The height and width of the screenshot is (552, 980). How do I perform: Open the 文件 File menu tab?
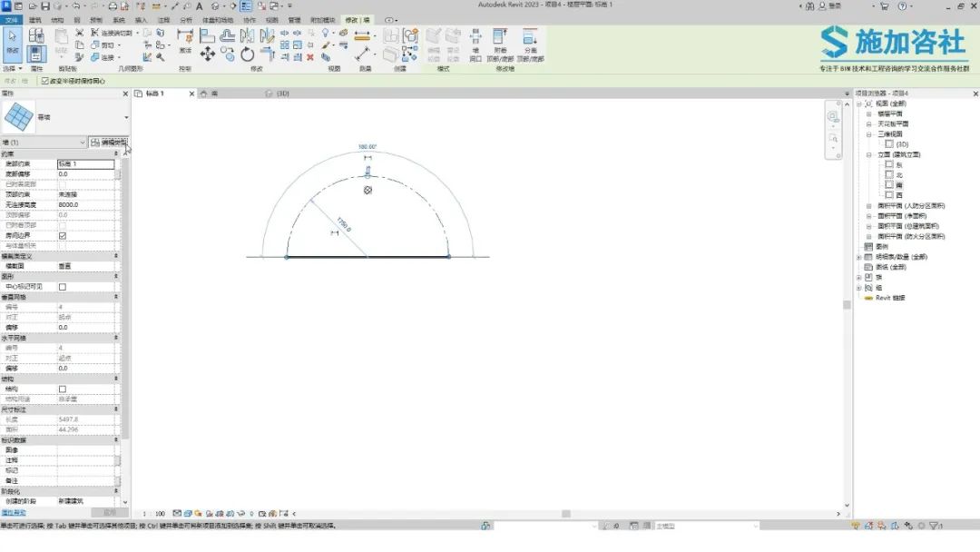point(11,20)
